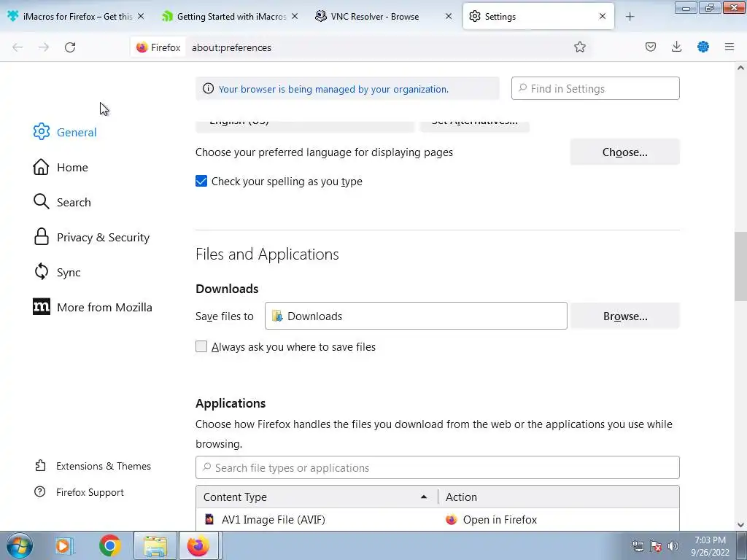The height and width of the screenshot is (560, 747).
Task: Bookmark this page with the star icon
Action: tap(579, 47)
